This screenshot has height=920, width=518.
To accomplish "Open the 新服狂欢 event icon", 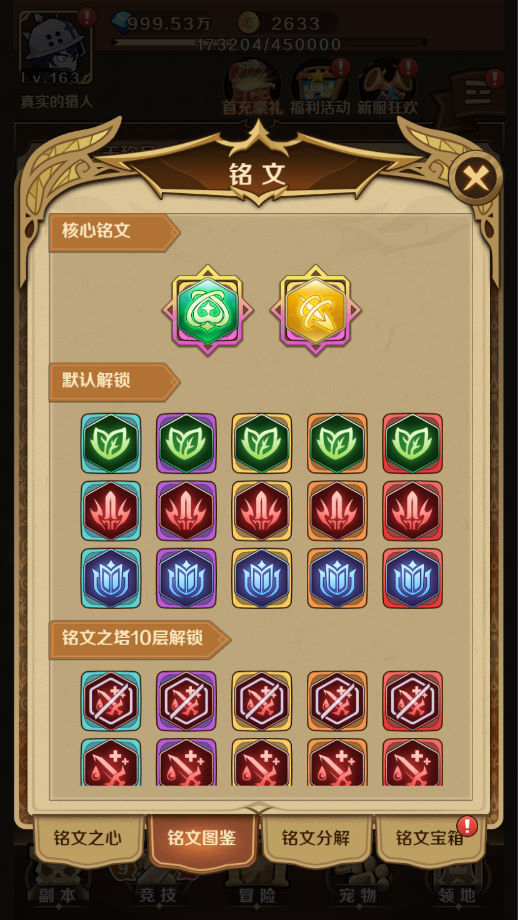I will pyautogui.click(x=388, y=88).
